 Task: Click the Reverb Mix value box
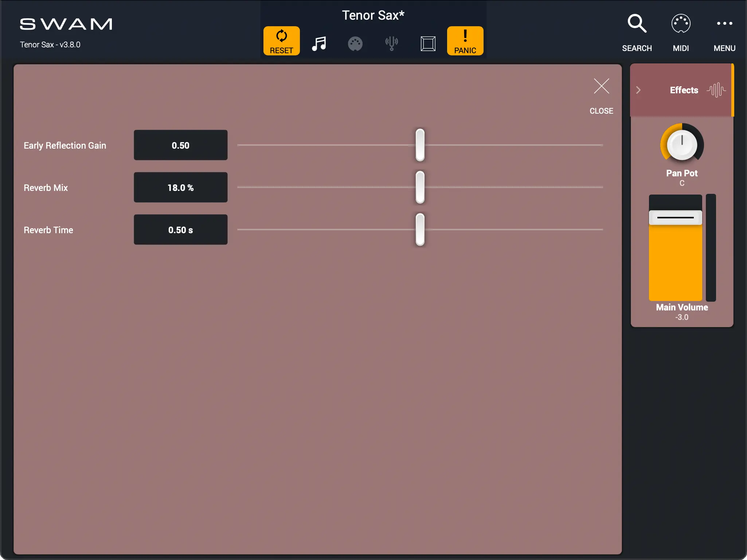(180, 188)
